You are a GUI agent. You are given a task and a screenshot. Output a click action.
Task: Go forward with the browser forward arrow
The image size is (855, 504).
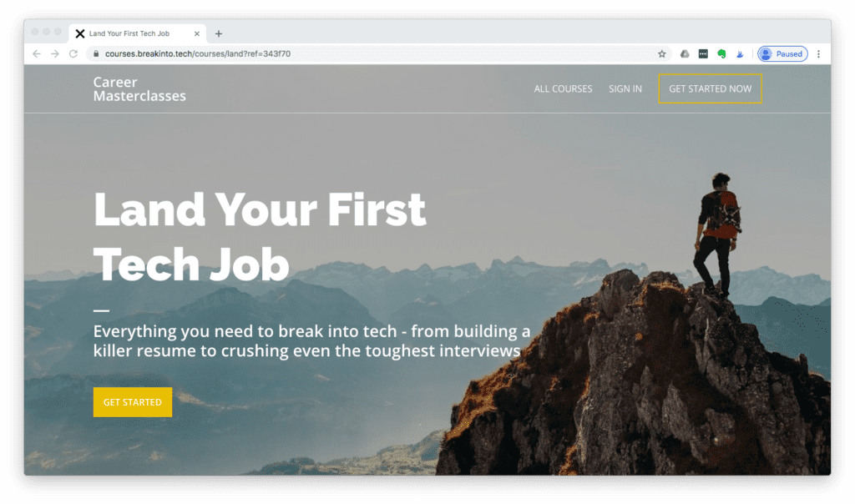[55, 53]
